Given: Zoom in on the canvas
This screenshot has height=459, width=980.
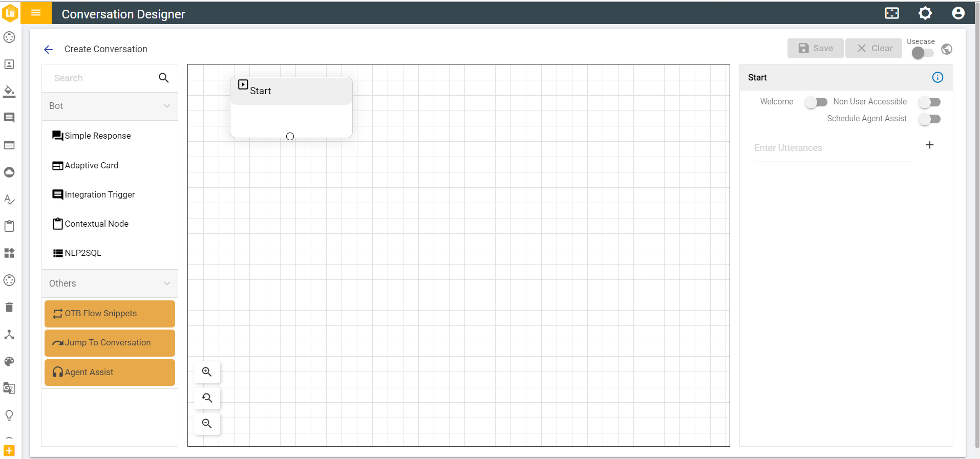Looking at the screenshot, I should tap(207, 372).
